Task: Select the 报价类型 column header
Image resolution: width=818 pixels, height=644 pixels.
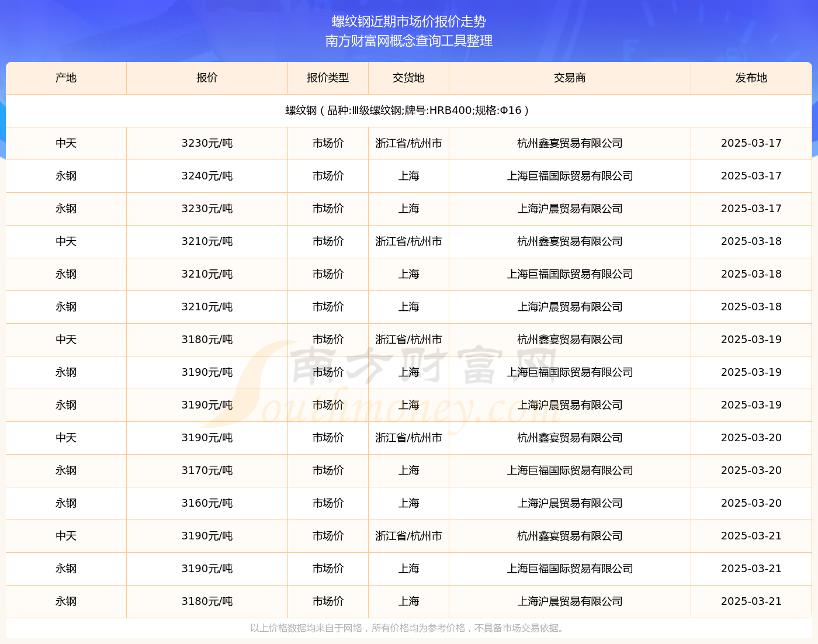Action: pyautogui.click(x=328, y=78)
